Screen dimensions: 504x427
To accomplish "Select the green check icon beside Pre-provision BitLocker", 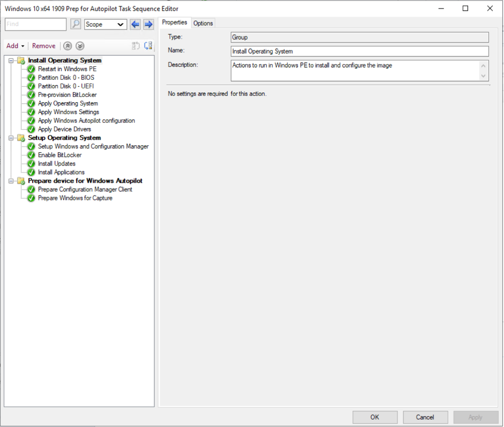I will coord(31,95).
